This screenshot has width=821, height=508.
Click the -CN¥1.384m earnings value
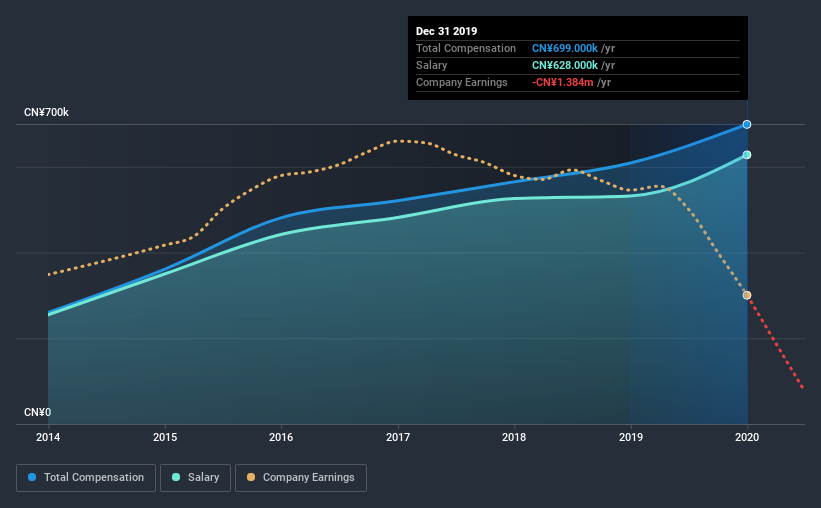click(563, 82)
